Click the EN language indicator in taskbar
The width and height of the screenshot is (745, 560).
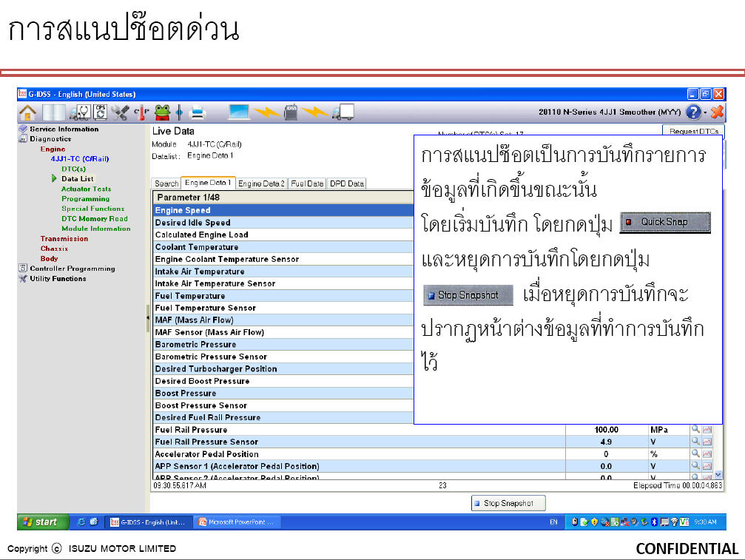553,522
